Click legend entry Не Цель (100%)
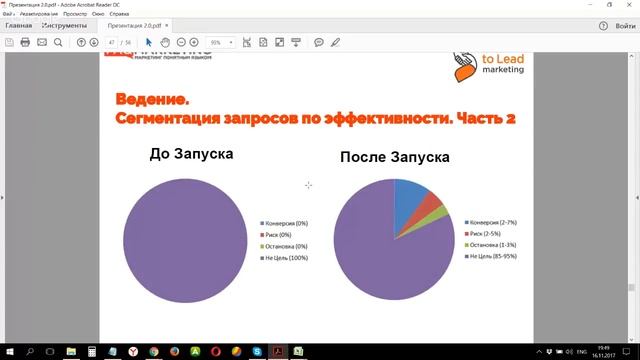 [x=284, y=258]
